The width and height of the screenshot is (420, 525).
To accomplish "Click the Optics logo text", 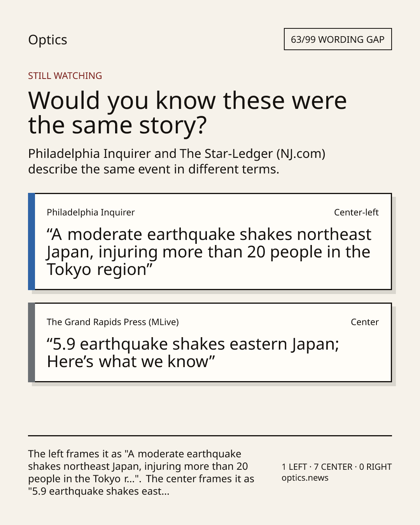I will point(47,40).
